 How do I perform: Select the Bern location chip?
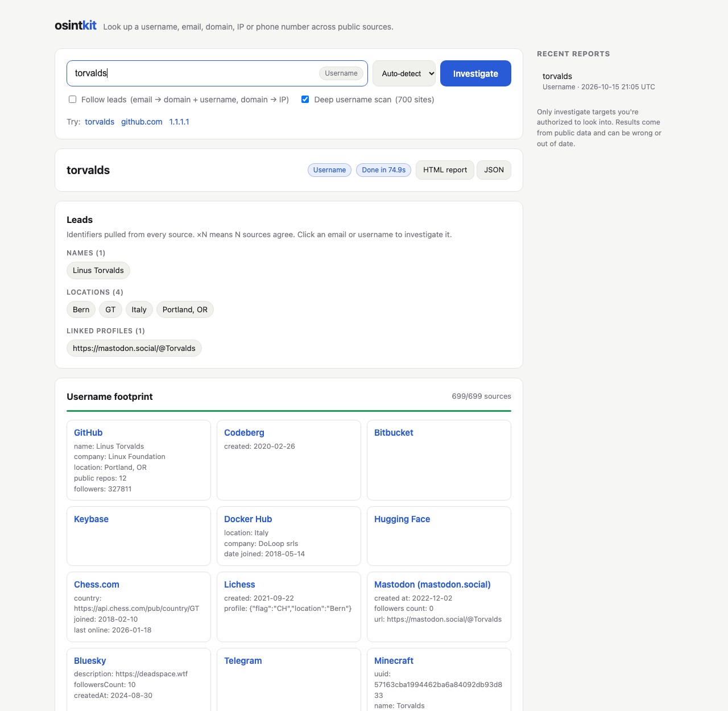pos(81,310)
